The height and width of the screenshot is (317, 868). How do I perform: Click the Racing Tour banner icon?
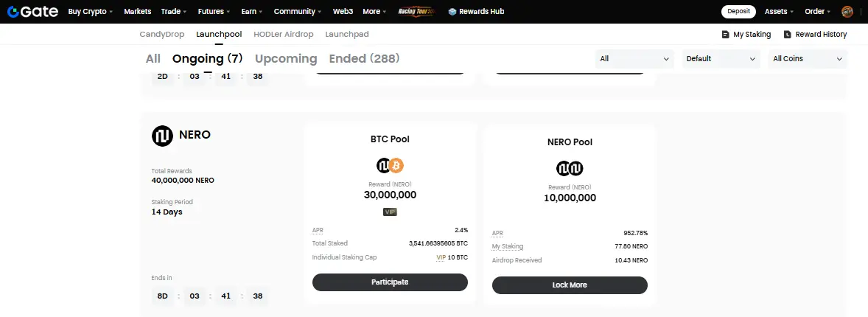416,12
